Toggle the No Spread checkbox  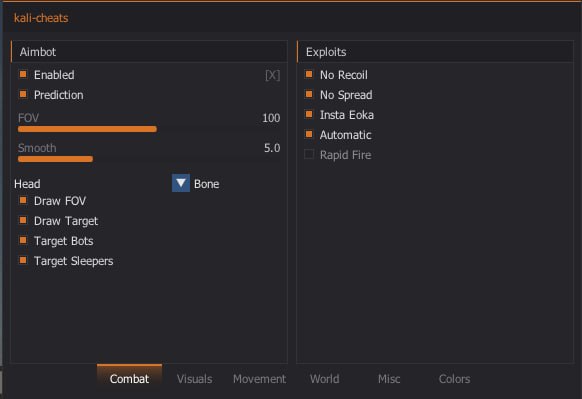309,95
